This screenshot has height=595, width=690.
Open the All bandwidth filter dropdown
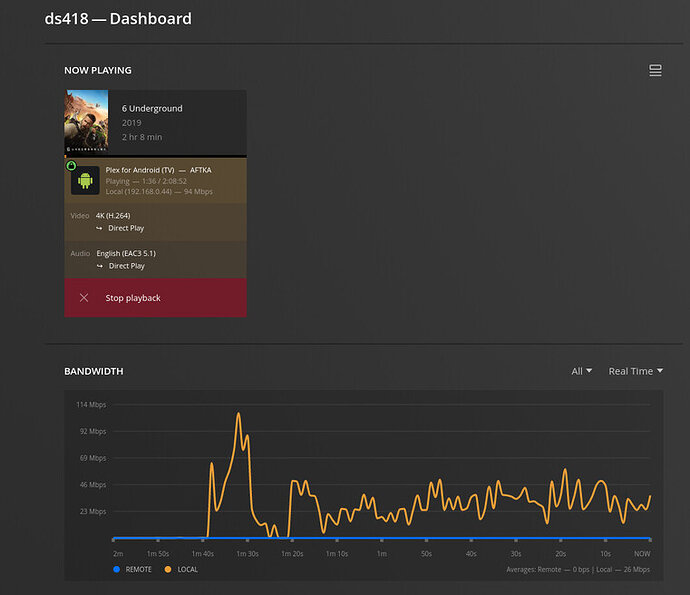[x=581, y=371]
